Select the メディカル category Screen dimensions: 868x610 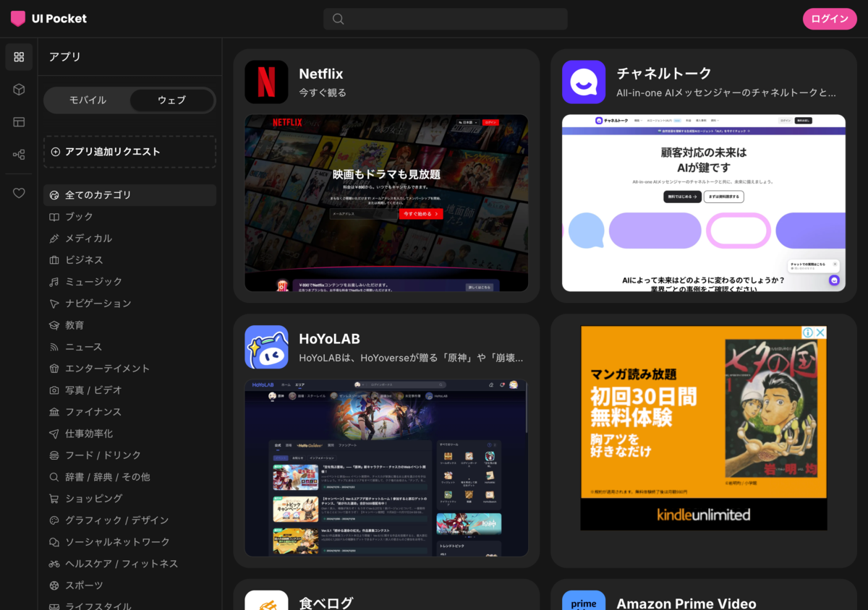(x=129, y=239)
